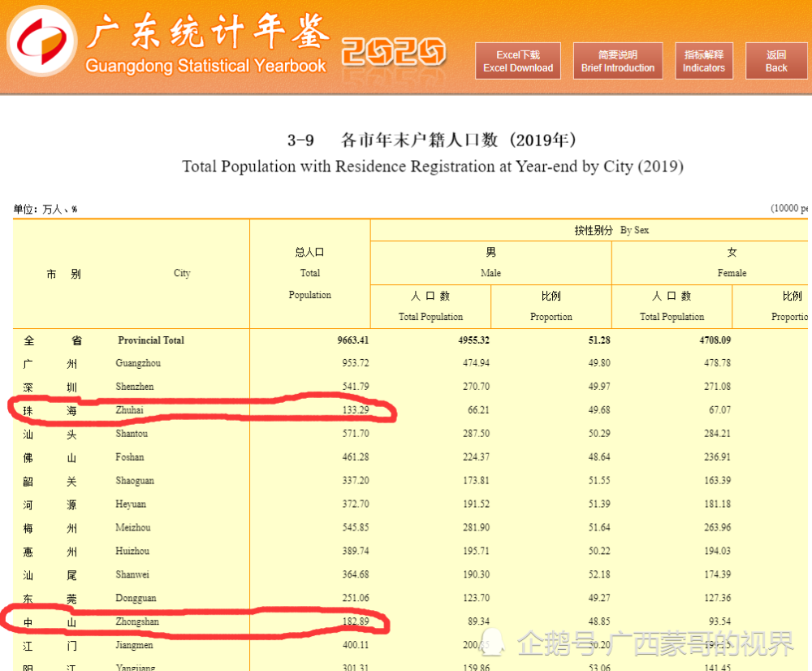Click the Guangzhou row name
This screenshot has width=812, height=671.
[x=138, y=363]
